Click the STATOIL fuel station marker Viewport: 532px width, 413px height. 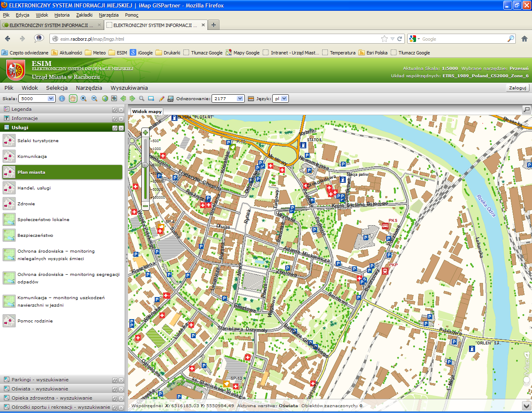[303, 145]
